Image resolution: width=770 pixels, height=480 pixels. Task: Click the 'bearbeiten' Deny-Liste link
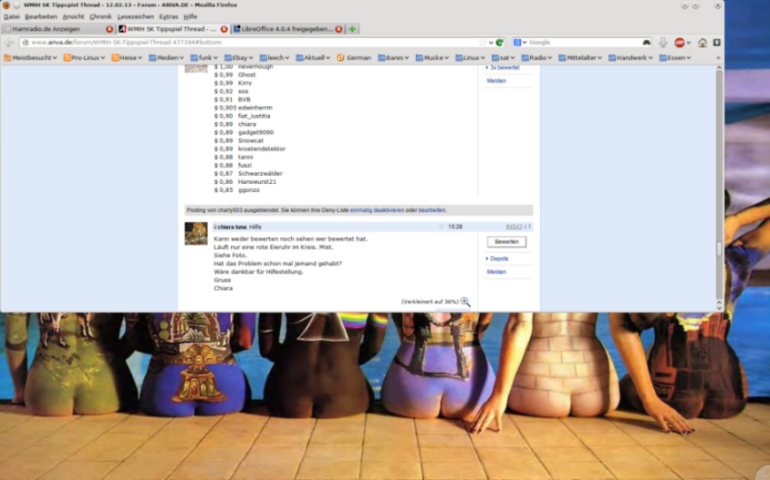click(432, 210)
